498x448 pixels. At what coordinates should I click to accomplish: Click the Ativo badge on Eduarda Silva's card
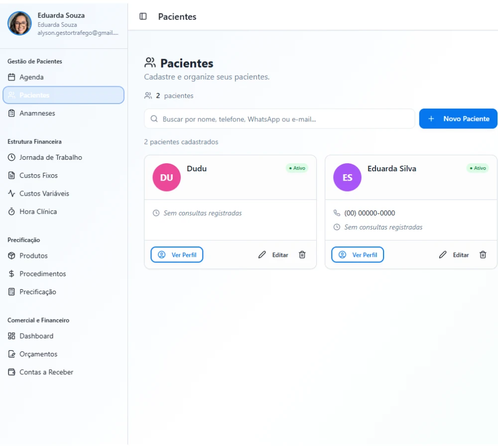pyautogui.click(x=478, y=168)
